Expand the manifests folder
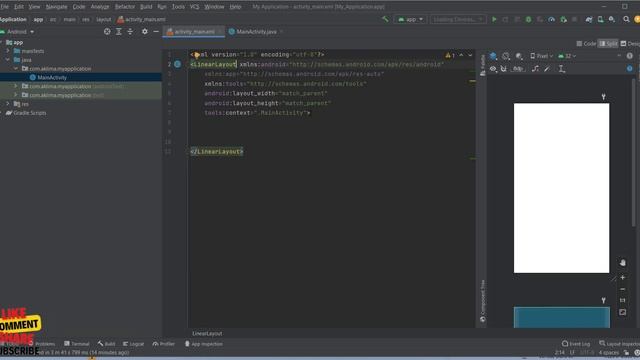The width and height of the screenshot is (640, 360). click(x=8, y=51)
